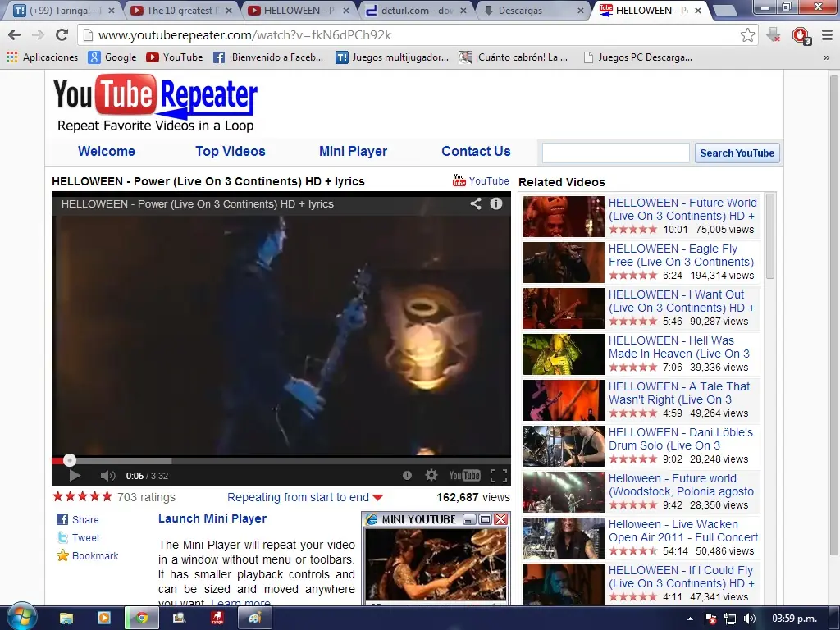This screenshot has width=840, height=630.
Task: Click the Watch Later clock icon
Action: [x=407, y=475]
